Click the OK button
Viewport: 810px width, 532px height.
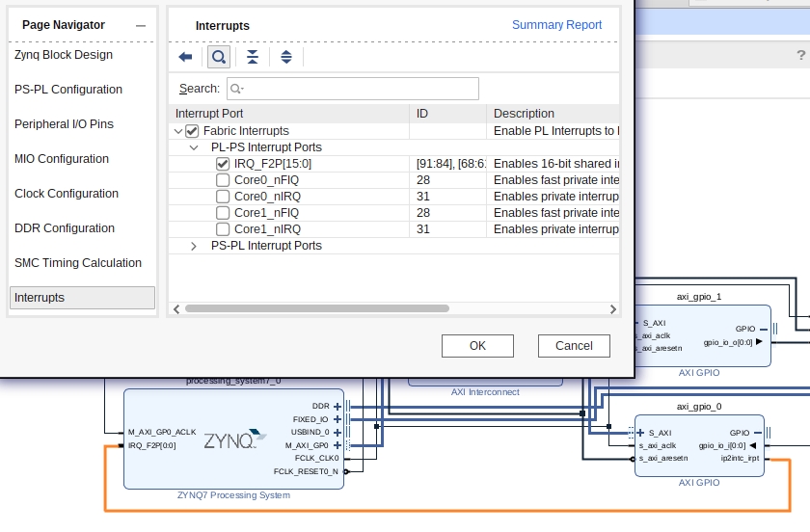coord(477,346)
